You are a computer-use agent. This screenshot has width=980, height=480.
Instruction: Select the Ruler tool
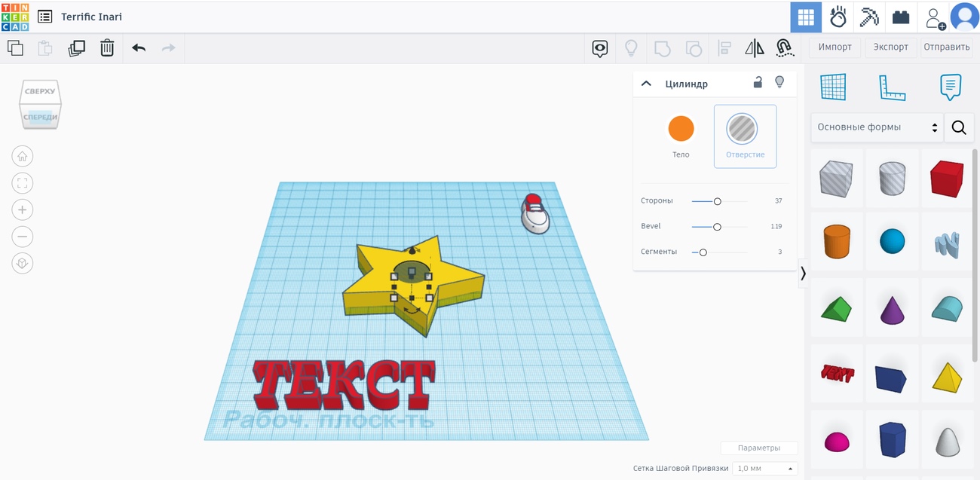[892, 87]
